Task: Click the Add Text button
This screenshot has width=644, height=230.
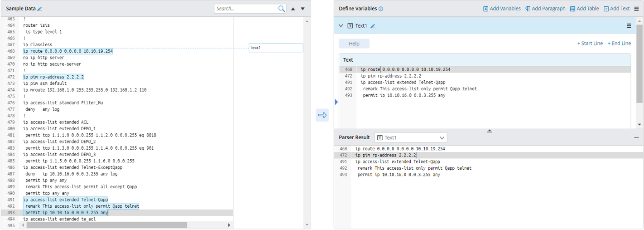Action: 616,9
